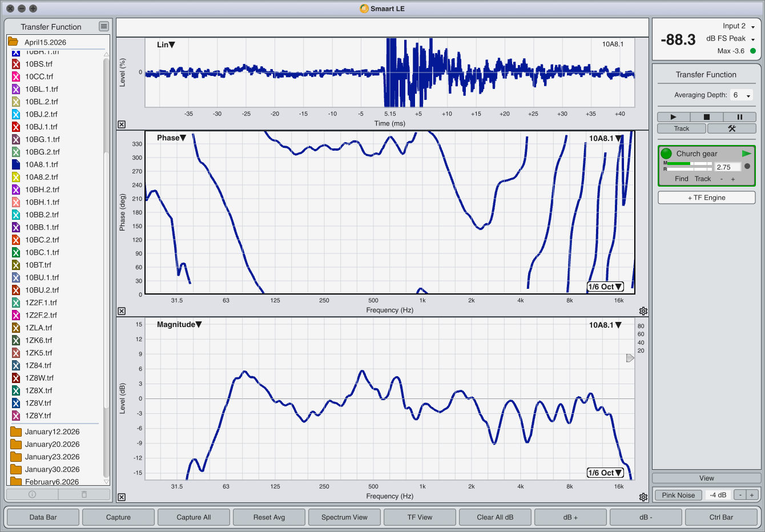
Task: Toggle visibility of 10BL.1.trf trace
Action: pyautogui.click(x=16, y=89)
